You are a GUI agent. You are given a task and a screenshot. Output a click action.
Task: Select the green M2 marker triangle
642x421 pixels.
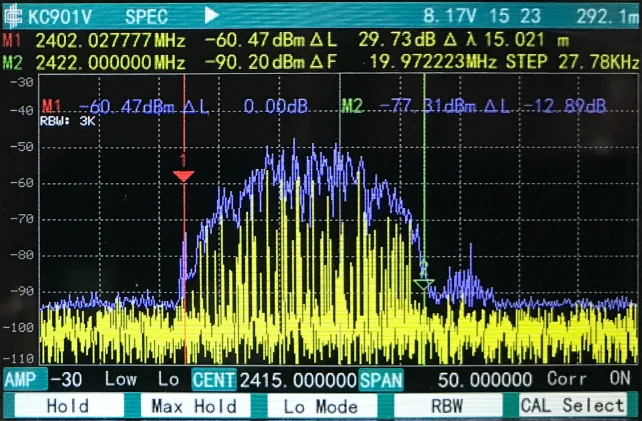423,283
